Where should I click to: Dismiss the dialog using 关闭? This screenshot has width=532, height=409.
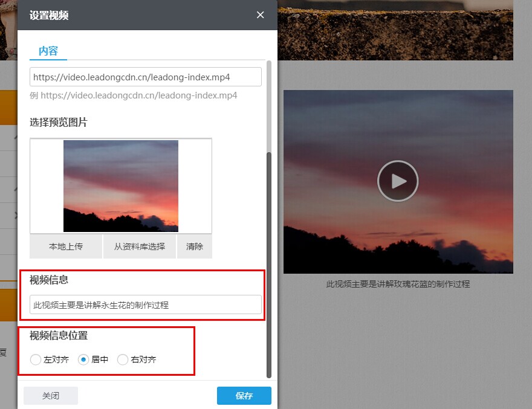(50, 396)
